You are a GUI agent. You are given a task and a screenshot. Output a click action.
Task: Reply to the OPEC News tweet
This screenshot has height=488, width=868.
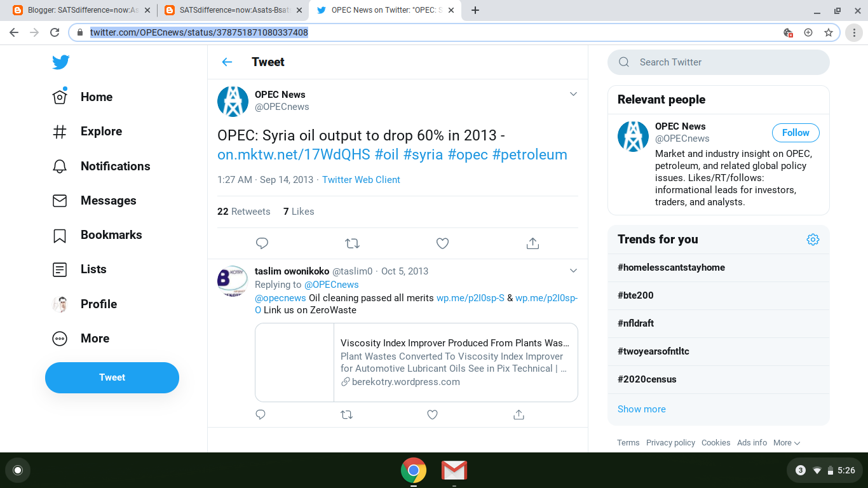262,243
